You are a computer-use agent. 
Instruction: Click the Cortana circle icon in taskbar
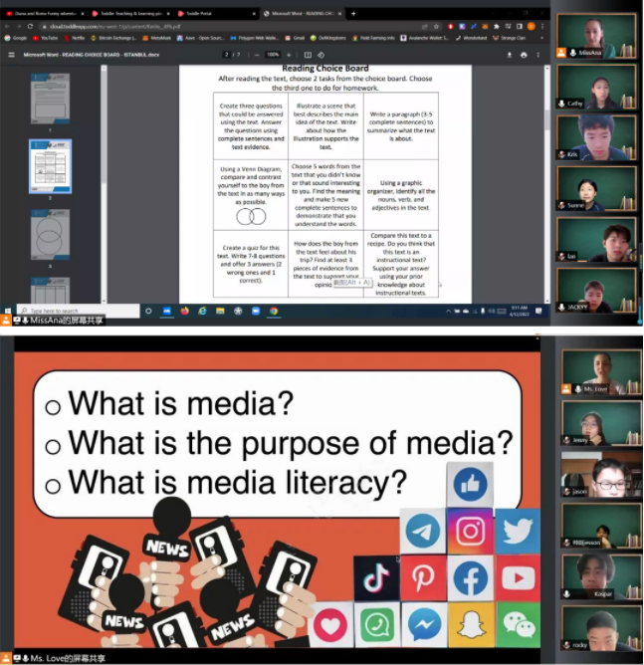(x=148, y=311)
